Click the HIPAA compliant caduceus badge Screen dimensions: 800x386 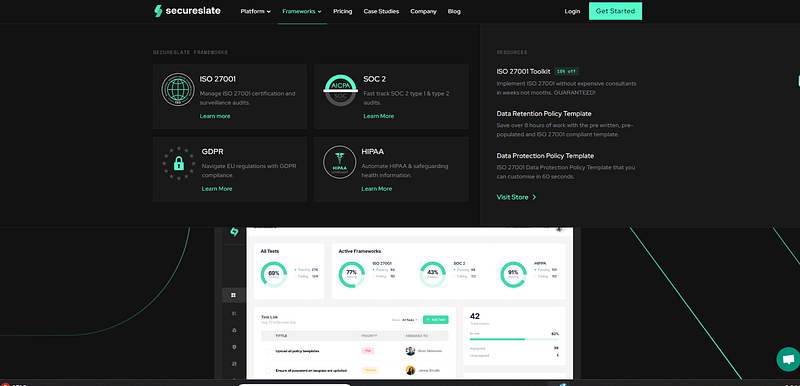(x=339, y=162)
